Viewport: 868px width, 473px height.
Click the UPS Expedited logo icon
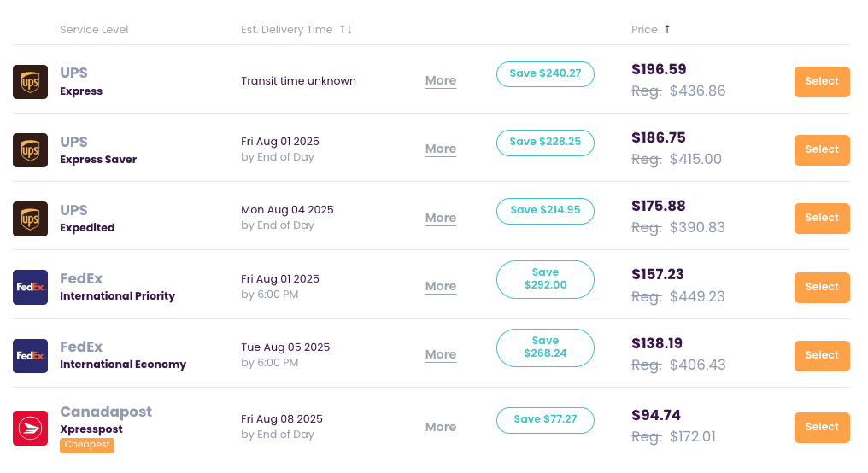30,219
